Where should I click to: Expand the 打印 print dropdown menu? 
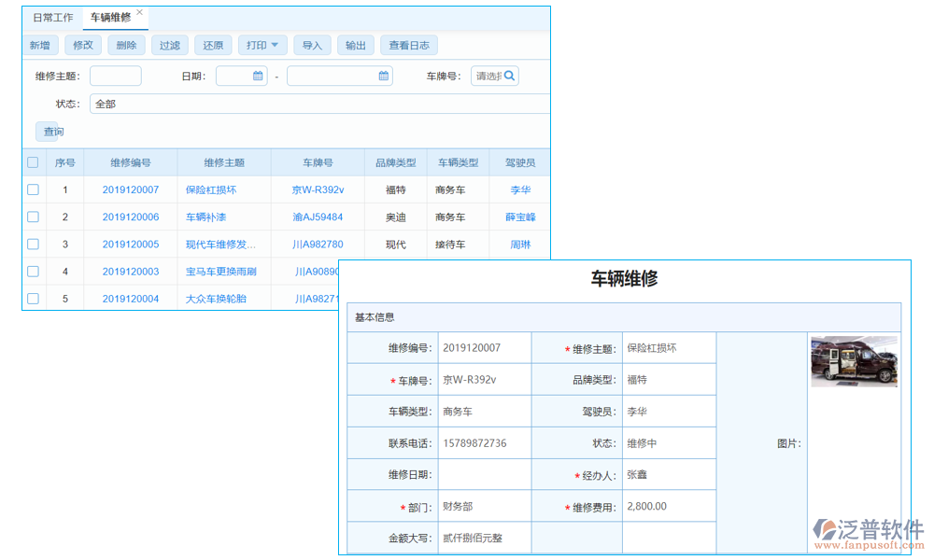coord(262,45)
